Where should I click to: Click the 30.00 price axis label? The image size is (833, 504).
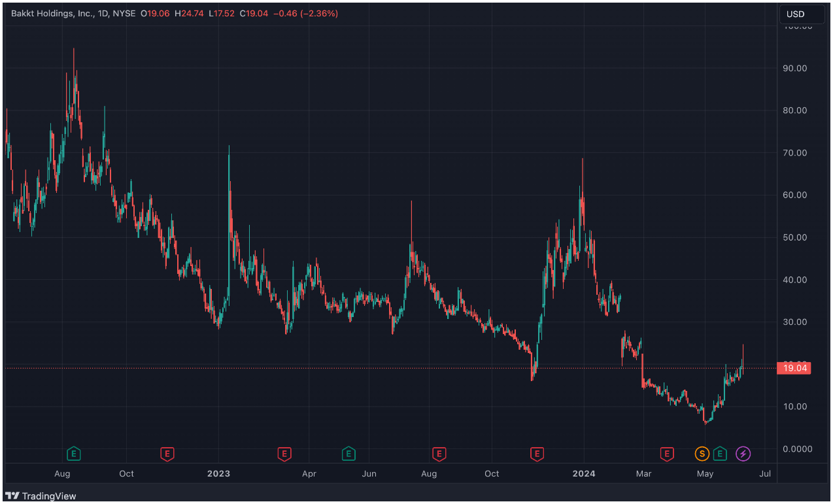pyautogui.click(x=796, y=322)
